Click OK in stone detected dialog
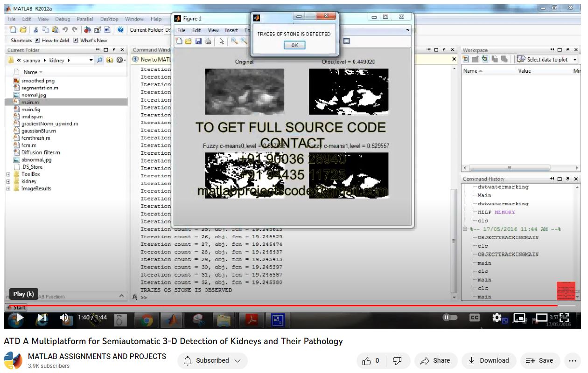 pyautogui.click(x=294, y=45)
